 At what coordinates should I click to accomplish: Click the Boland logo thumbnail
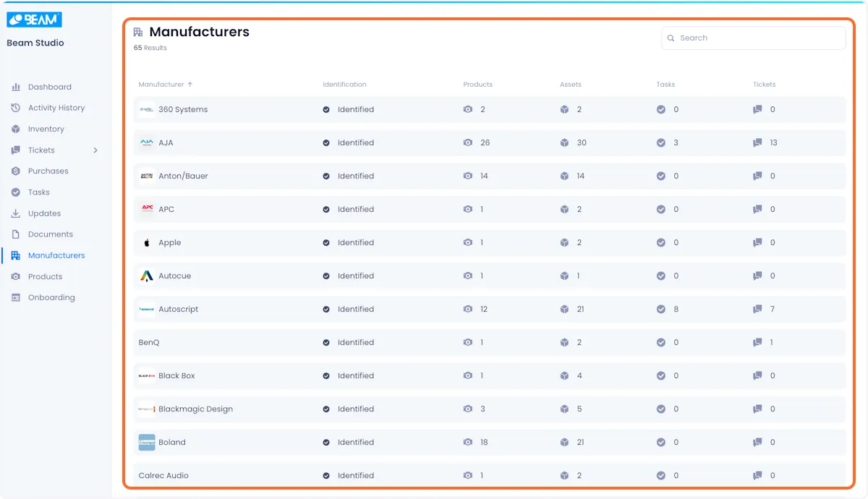coord(147,442)
